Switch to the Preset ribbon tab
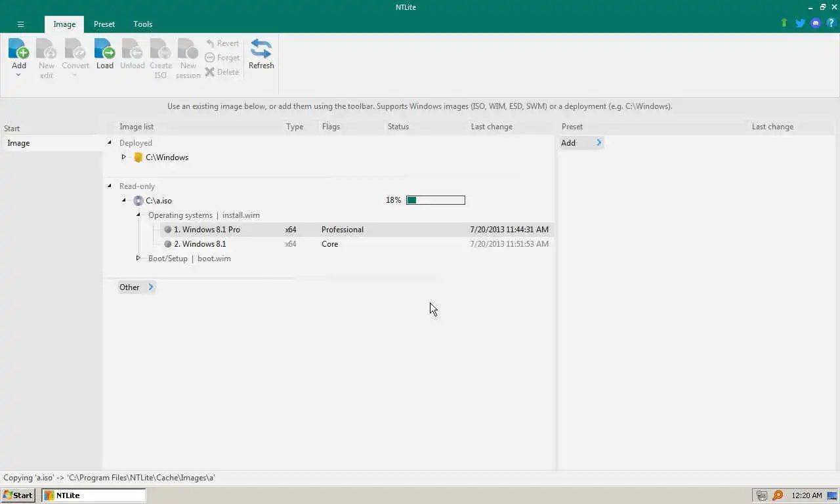This screenshot has height=504, width=840. pyautogui.click(x=104, y=24)
